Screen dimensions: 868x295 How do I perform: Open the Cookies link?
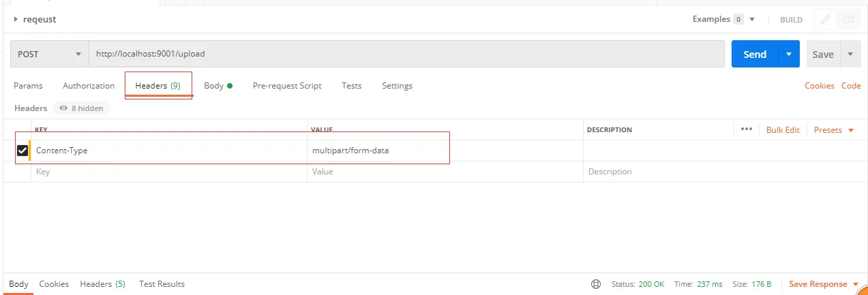pyautogui.click(x=819, y=86)
